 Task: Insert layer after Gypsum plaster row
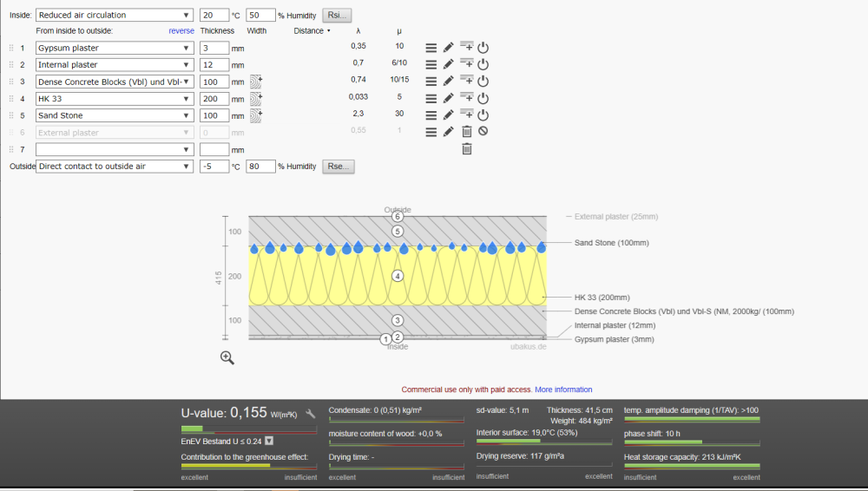point(467,47)
